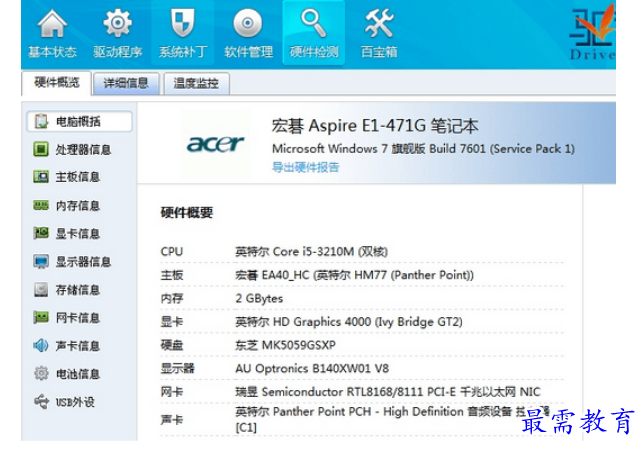Click the 主板信息 icon

coord(41,177)
